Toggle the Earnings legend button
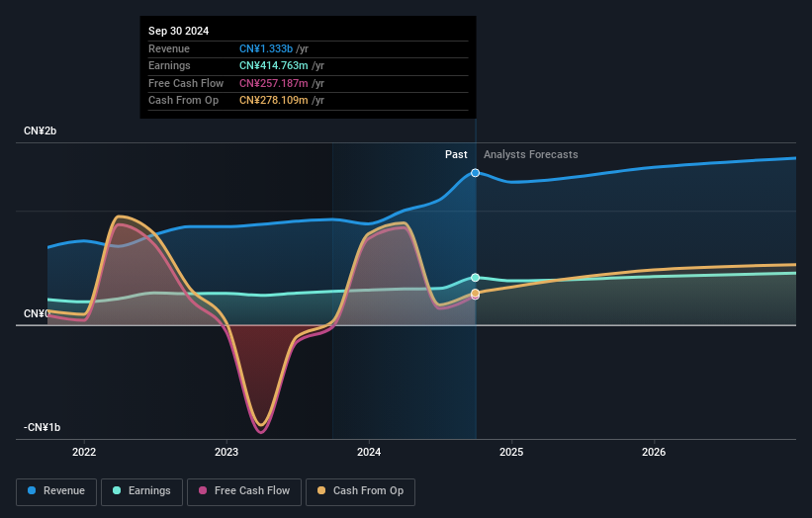The image size is (812, 518). [x=141, y=491]
